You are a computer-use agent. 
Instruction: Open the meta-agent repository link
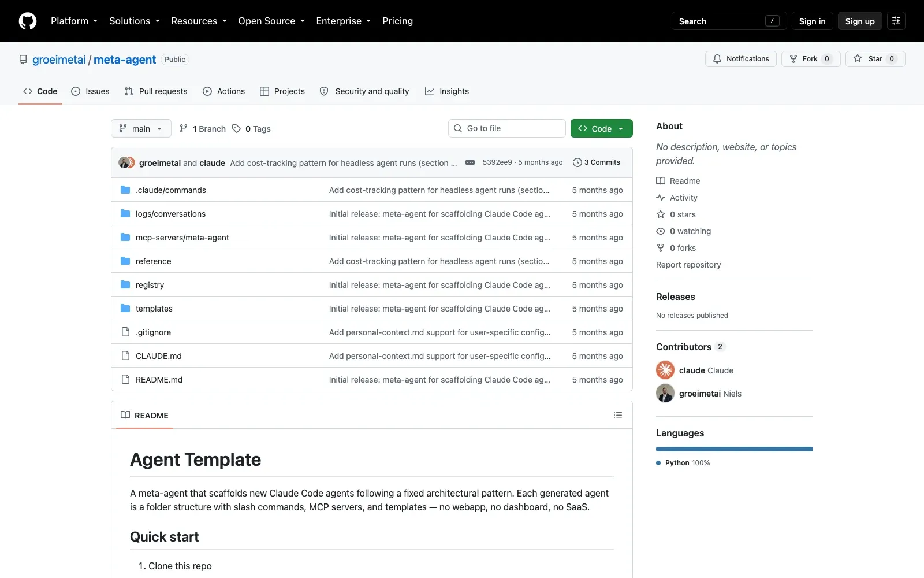125,60
